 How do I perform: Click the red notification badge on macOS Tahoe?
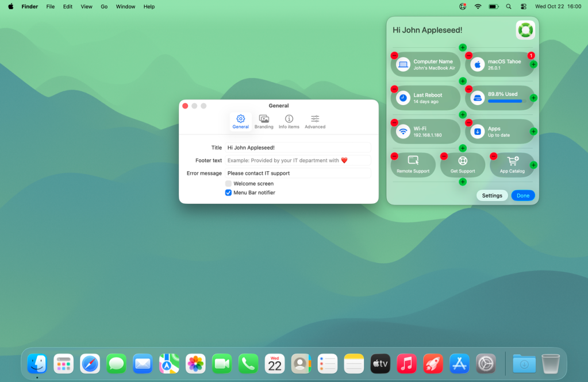pyautogui.click(x=530, y=56)
